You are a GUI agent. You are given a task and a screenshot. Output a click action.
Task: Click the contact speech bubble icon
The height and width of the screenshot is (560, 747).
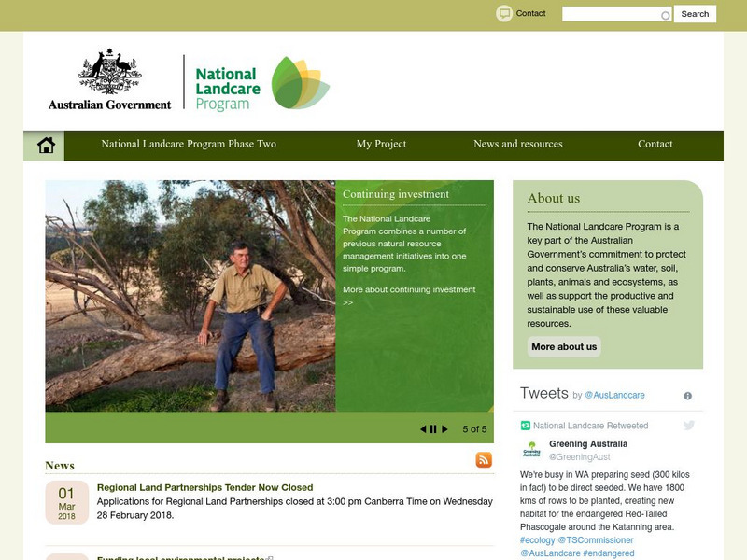point(504,13)
